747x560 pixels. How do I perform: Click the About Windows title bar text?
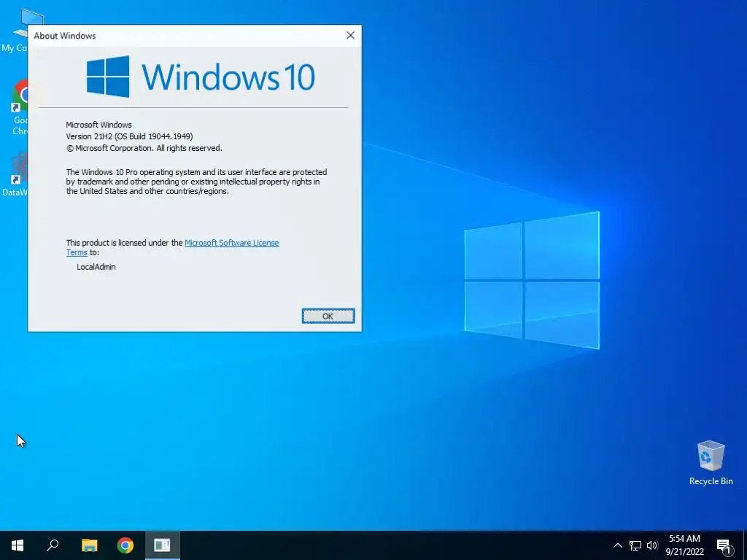tap(65, 36)
